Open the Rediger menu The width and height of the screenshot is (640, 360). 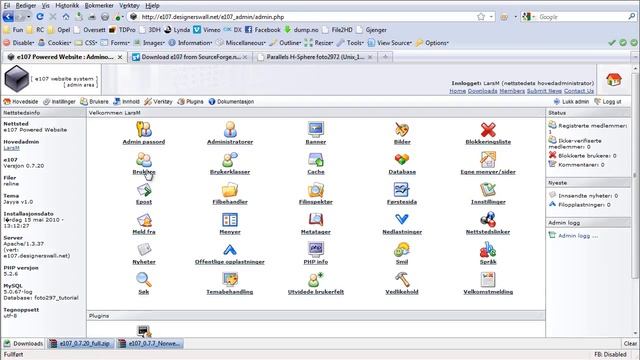(x=26, y=5)
